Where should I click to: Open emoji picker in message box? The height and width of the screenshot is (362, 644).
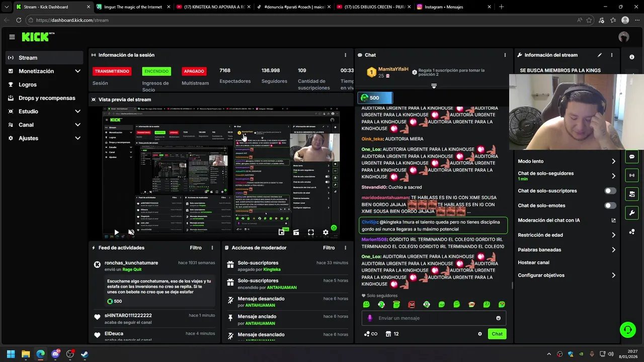[x=499, y=318]
